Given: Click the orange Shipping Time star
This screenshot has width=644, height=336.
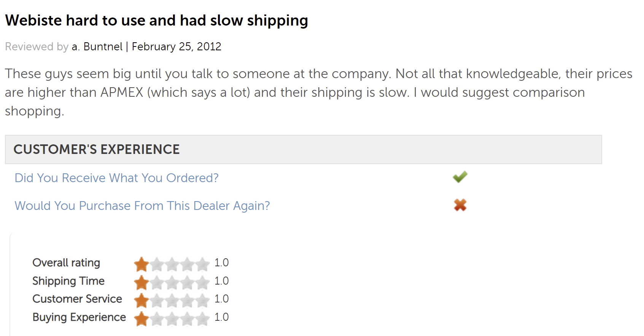Looking at the screenshot, I should [x=142, y=282].
